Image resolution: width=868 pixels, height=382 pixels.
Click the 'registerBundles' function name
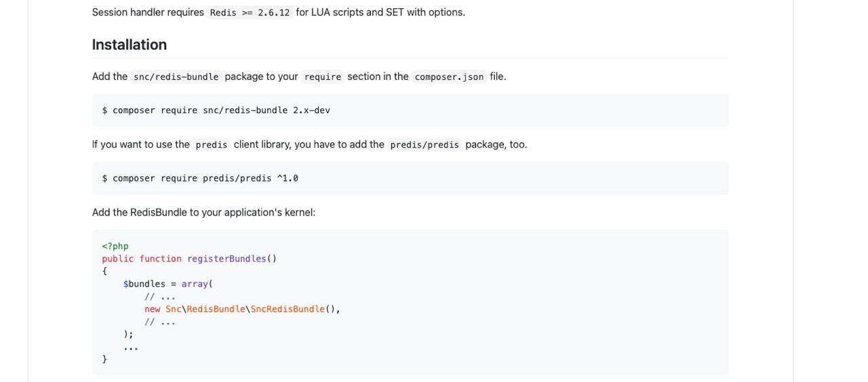tap(226, 259)
